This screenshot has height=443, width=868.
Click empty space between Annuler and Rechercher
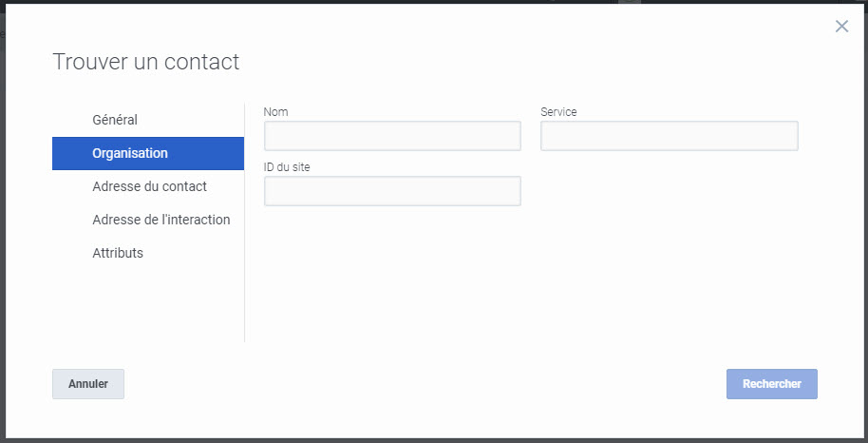425,384
